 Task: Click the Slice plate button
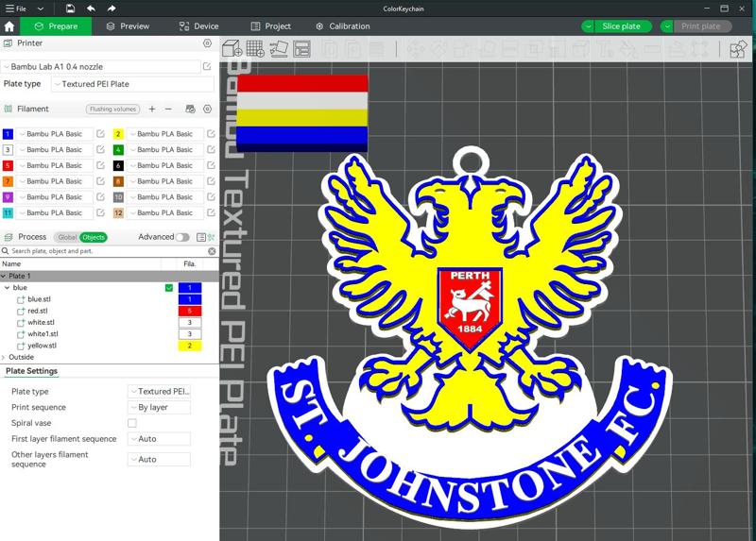622,26
